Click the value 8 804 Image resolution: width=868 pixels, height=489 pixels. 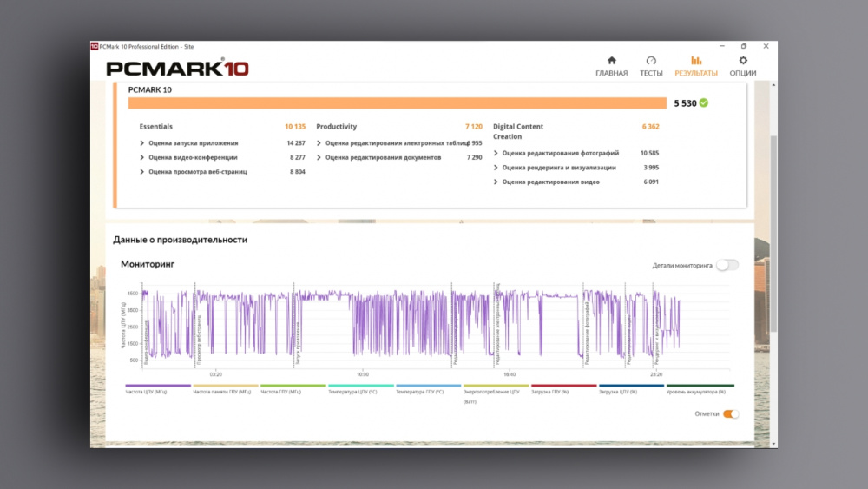click(297, 172)
